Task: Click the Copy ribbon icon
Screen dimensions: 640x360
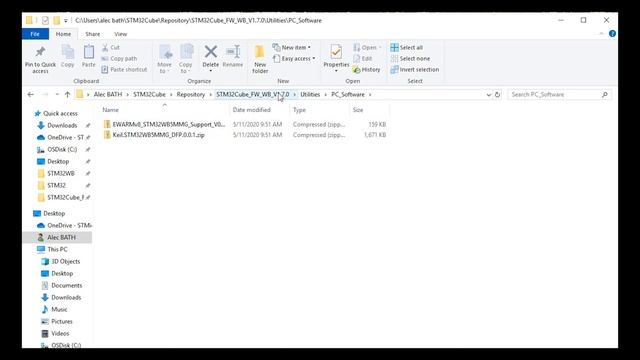Action: point(67,52)
